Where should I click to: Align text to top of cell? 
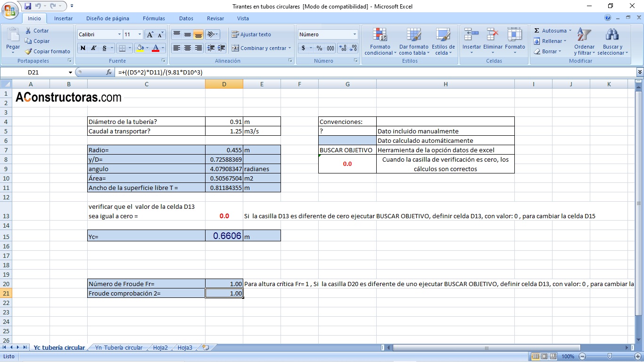pos(176,34)
